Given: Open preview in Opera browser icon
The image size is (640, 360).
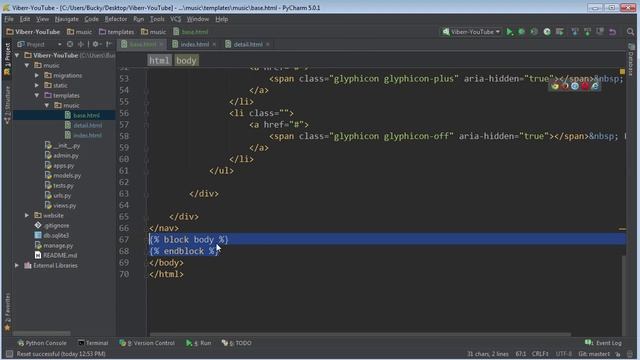Looking at the screenshot, I should (x=585, y=86).
